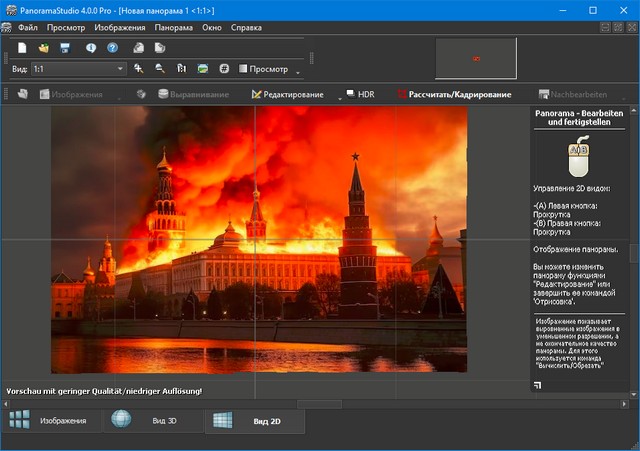Click the Zoom in magnifier icon
This screenshot has height=451, width=640.
[139, 69]
